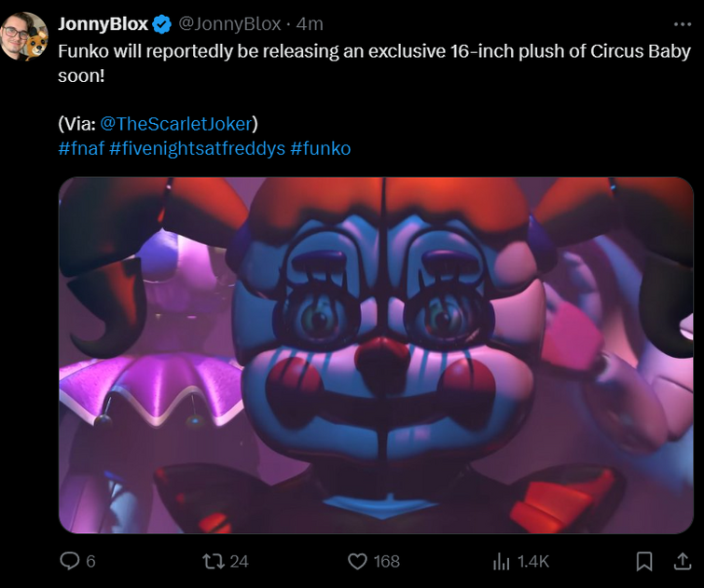Screen dimensions: 704x588
Task: Click the 24 reposts count
Action: 239,561
